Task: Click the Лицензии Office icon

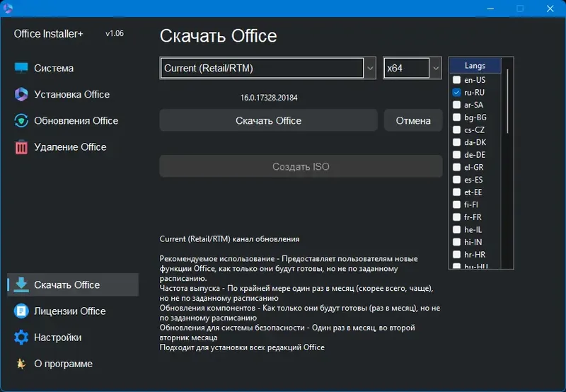Action: coord(21,311)
